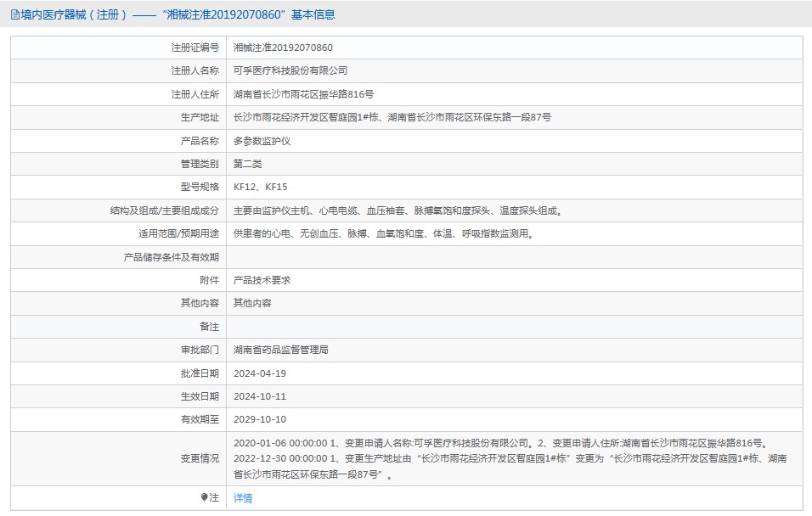The height and width of the screenshot is (516, 812).
Task: Click the 批准日期 label
Action: pos(200,373)
